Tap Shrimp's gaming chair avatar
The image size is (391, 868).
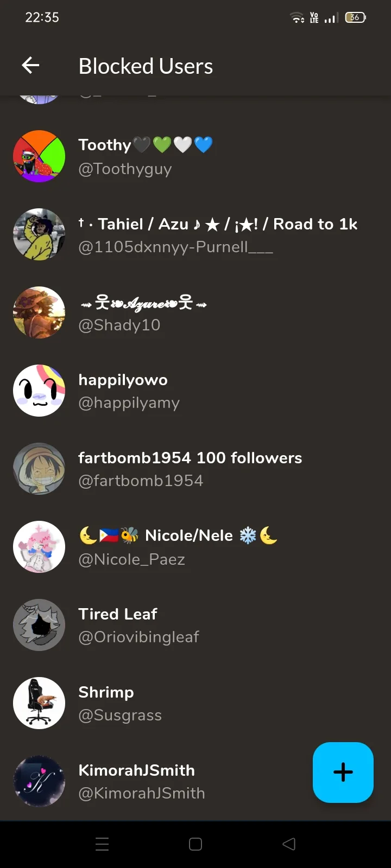click(39, 703)
